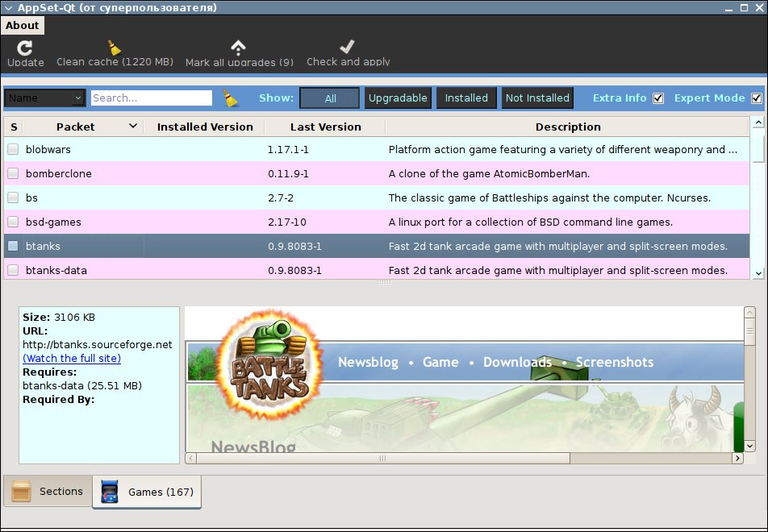768x532 pixels.
Task: Show Not Installed packages
Action: pos(537,98)
